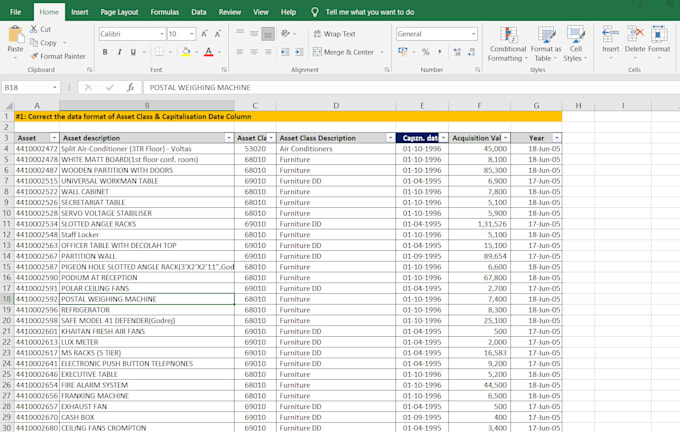The image size is (680, 432).
Task: Click the Paste clipboard icon
Action: tap(15, 35)
